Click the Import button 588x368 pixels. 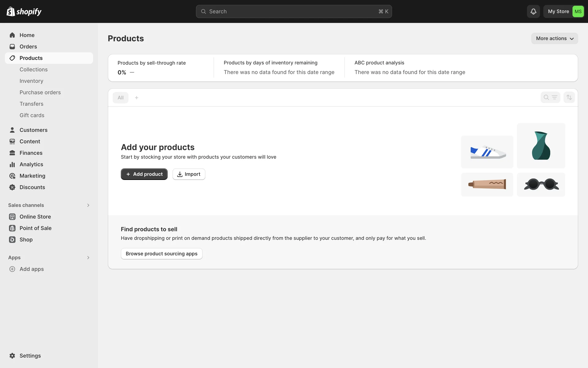189,174
